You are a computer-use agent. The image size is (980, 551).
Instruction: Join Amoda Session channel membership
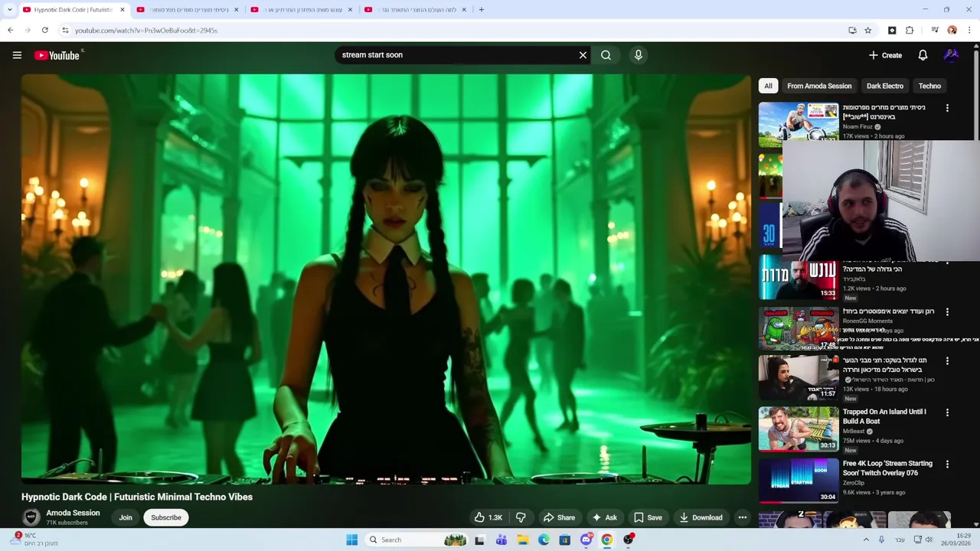click(126, 517)
